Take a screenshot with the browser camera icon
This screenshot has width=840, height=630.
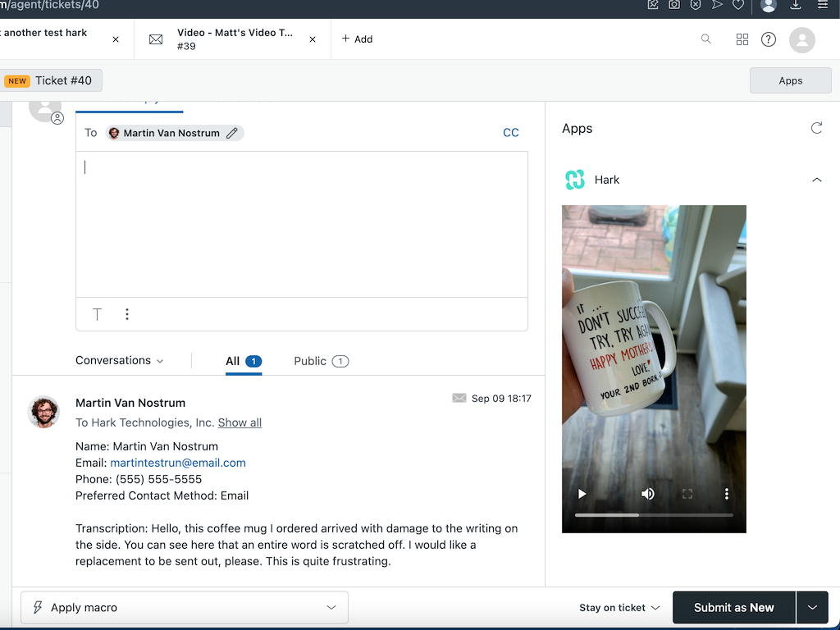tap(674, 7)
